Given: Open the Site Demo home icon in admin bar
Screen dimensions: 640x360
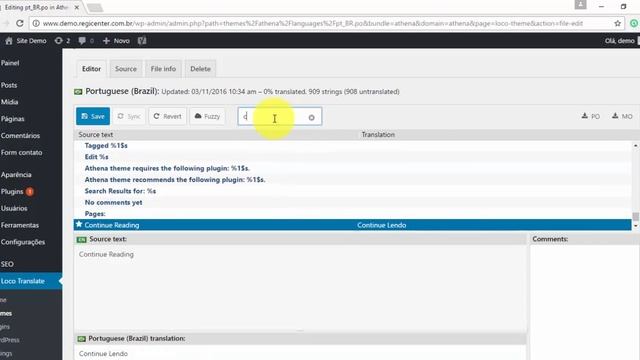Looking at the screenshot, I should [x=9, y=41].
